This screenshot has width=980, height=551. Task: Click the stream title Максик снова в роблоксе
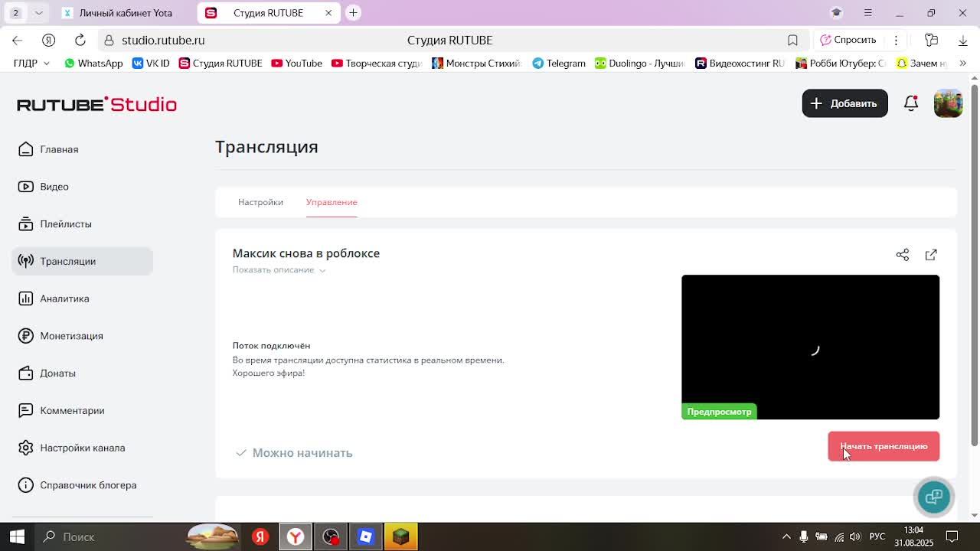point(306,253)
